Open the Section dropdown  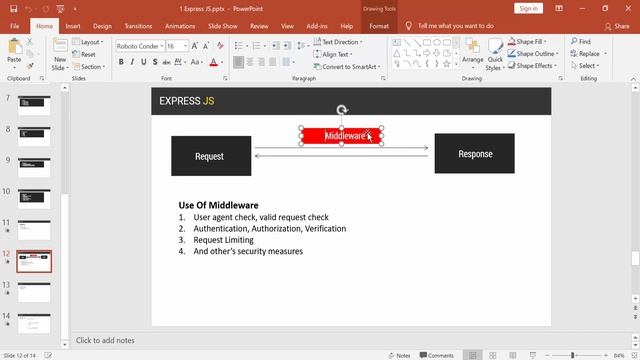pos(89,67)
